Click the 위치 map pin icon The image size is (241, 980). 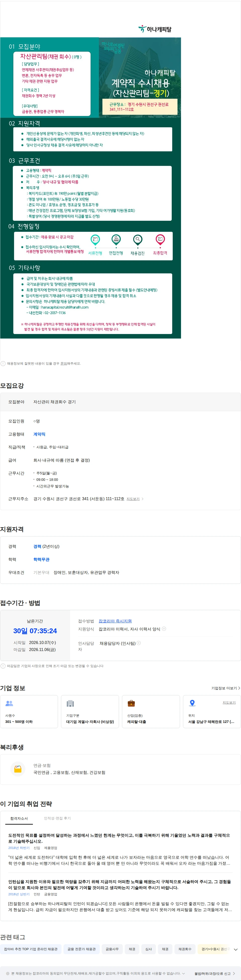point(192,703)
